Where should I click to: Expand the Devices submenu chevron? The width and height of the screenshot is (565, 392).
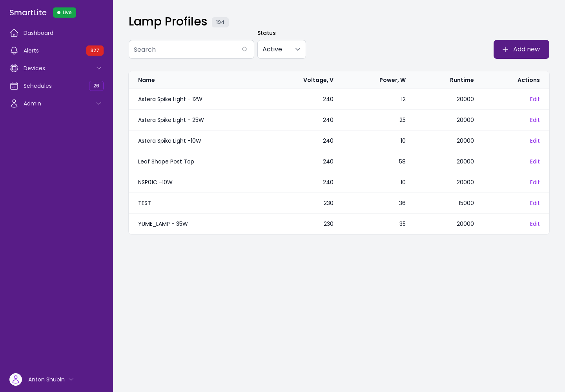click(99, 68)
